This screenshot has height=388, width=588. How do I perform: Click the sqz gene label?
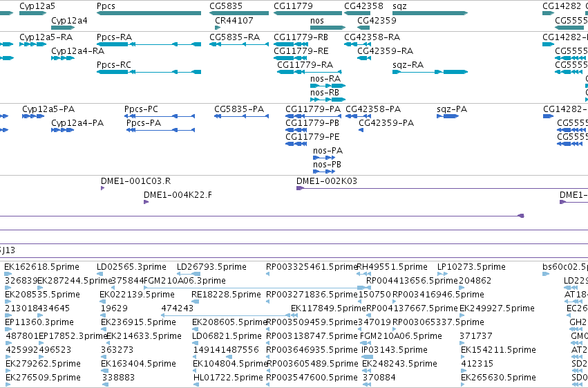tap(400, 6)
